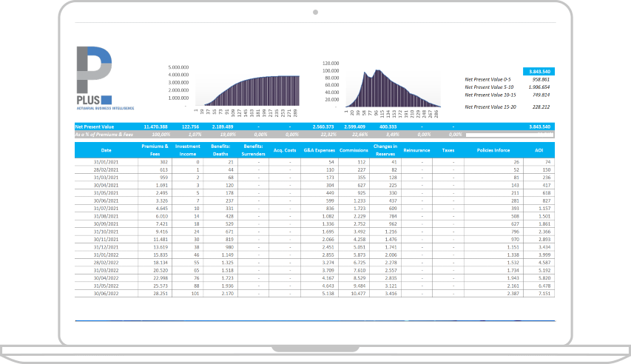Click the 'Date' column header
This screenshot has width=631, height=364.
coord(107,150)
